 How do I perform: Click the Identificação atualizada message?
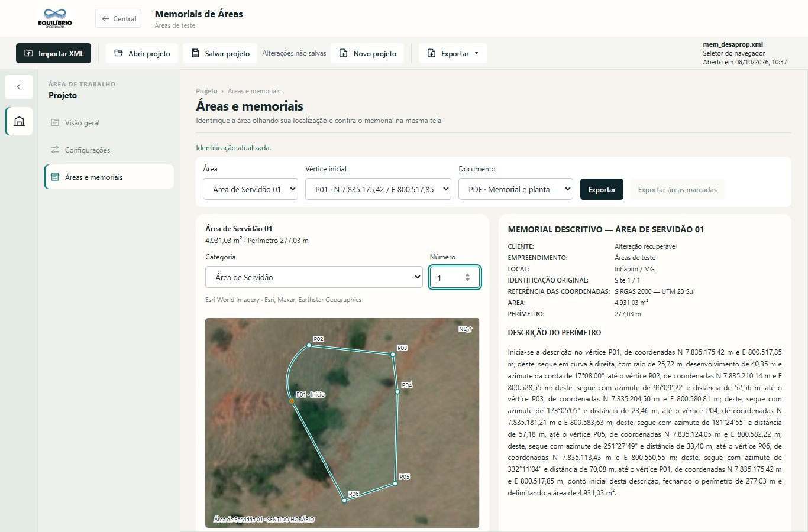233,148
